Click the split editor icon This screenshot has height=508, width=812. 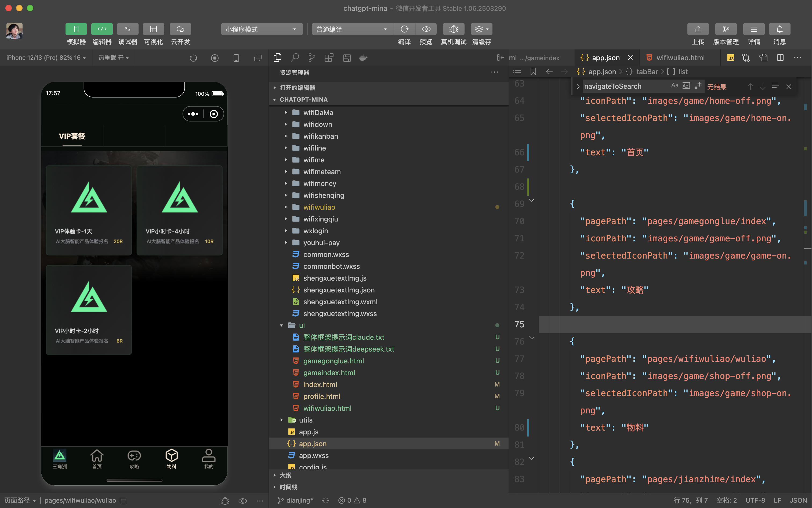tap(780, 58)
